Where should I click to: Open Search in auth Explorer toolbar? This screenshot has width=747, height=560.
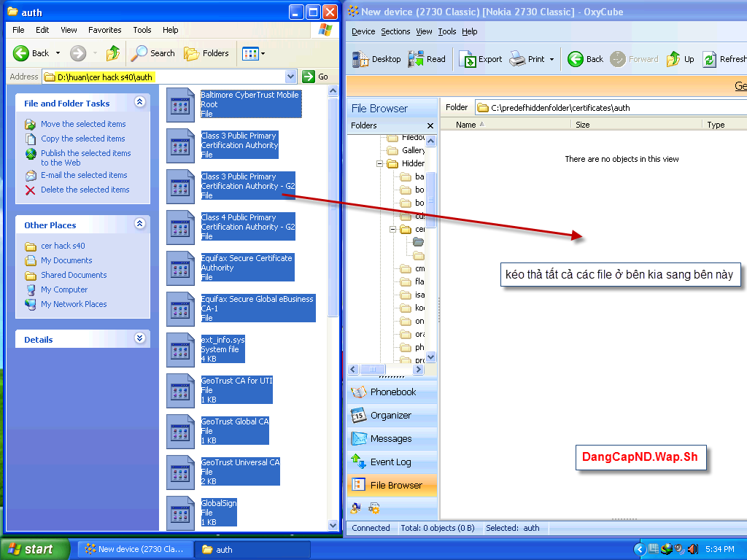(x=153, y=53)
